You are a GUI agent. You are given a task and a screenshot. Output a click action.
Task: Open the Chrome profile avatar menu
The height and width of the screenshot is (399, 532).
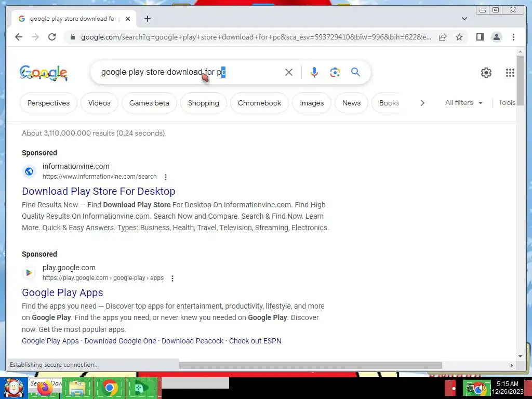(x=496, y=37)
